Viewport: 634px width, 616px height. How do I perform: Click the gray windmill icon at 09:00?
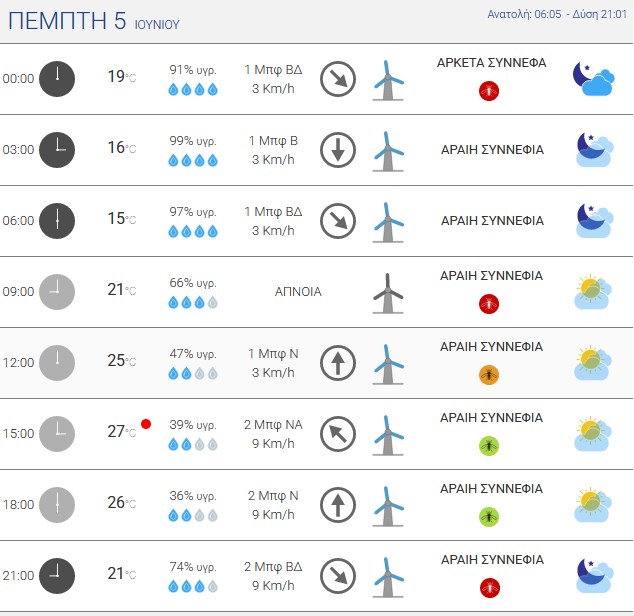coord(388,293)
